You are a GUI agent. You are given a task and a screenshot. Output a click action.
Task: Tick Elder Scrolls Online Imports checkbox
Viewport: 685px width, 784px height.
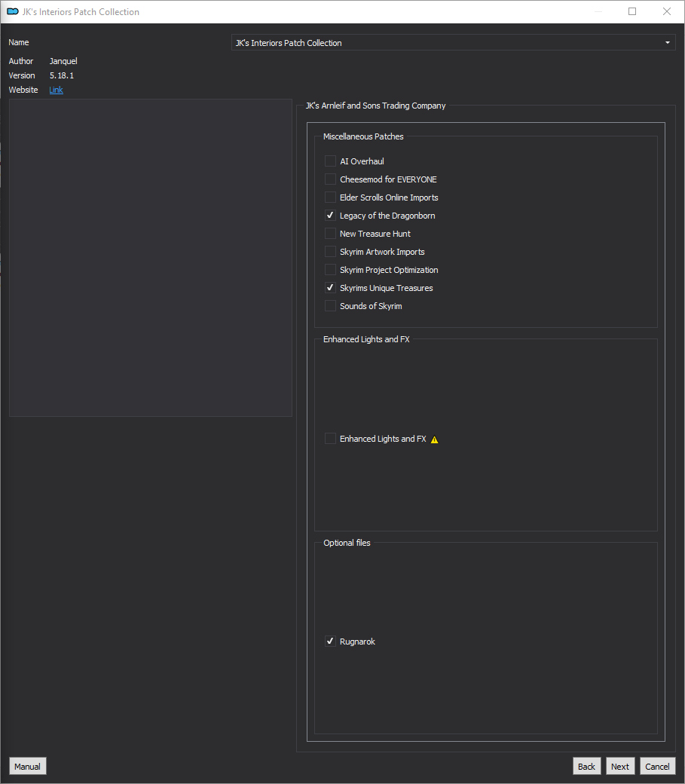(x=330, y=198)
